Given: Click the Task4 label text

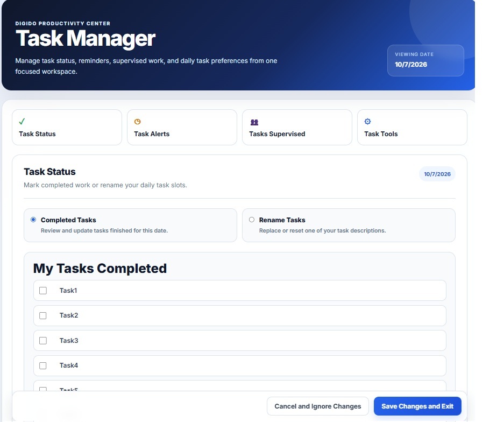Looking at the screenshot, I should coord(69,365).
